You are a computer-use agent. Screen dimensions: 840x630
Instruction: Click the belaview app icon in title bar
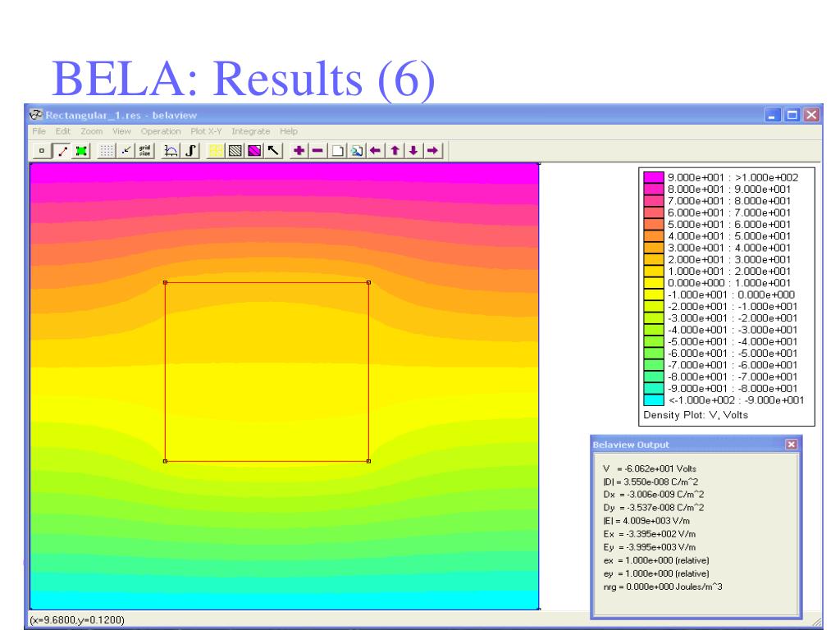(x=36, y=115)
